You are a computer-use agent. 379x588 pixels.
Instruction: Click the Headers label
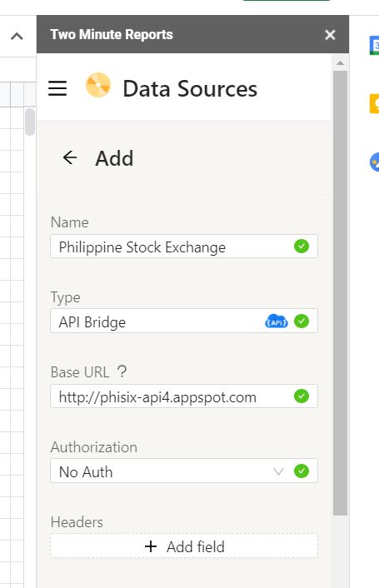[77, 522]
